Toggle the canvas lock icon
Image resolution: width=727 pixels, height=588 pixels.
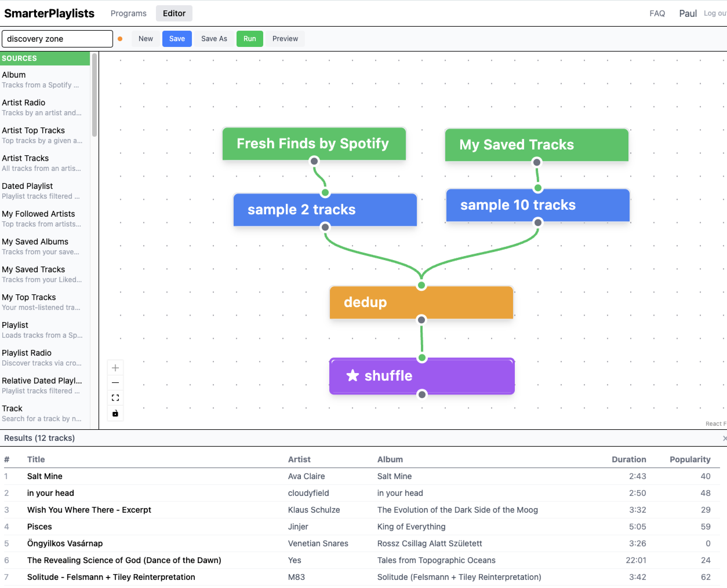tap(115, 413)
